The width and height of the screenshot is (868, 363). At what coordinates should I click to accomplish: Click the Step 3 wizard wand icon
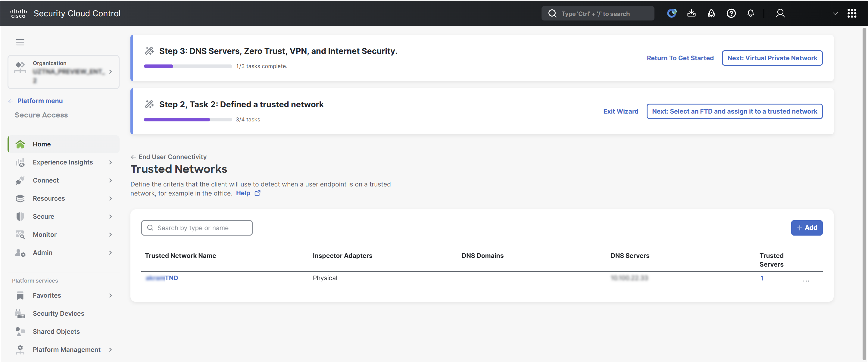click(149, 51)
